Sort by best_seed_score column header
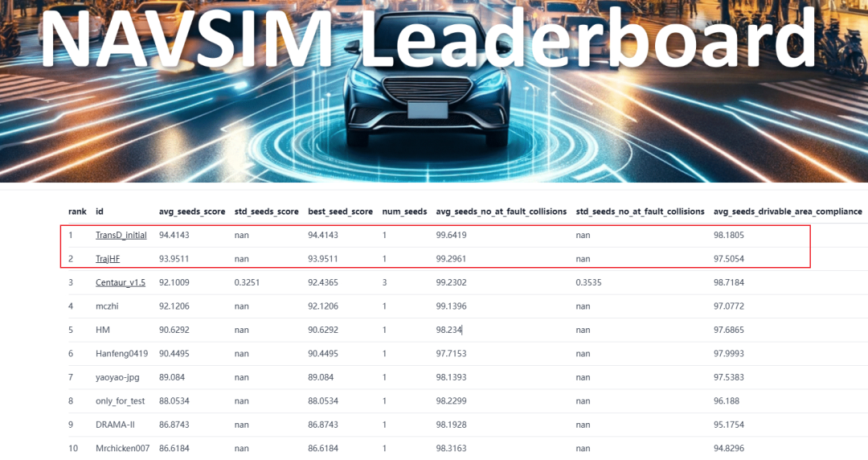The width and height of the screenshot is (868, 460). [x=341, y=212]
